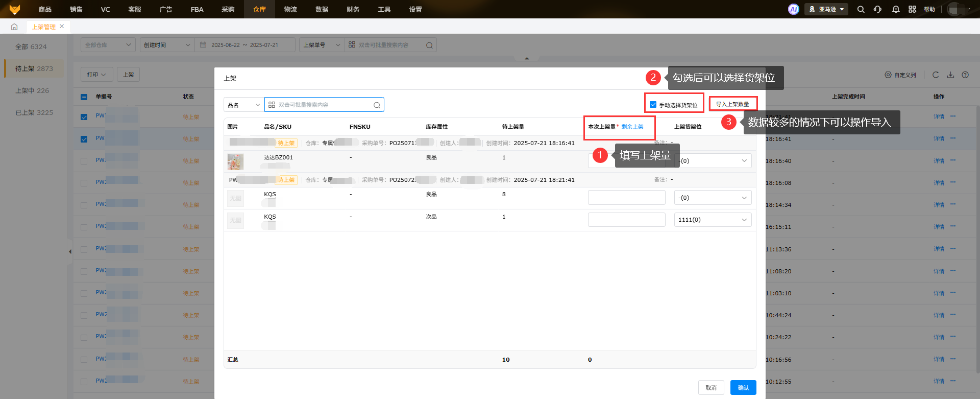The width and height of the screenshot is (980, 399).
Task: Click the quantity input for KQS 良品 row
Action: [x=626, y=198]
